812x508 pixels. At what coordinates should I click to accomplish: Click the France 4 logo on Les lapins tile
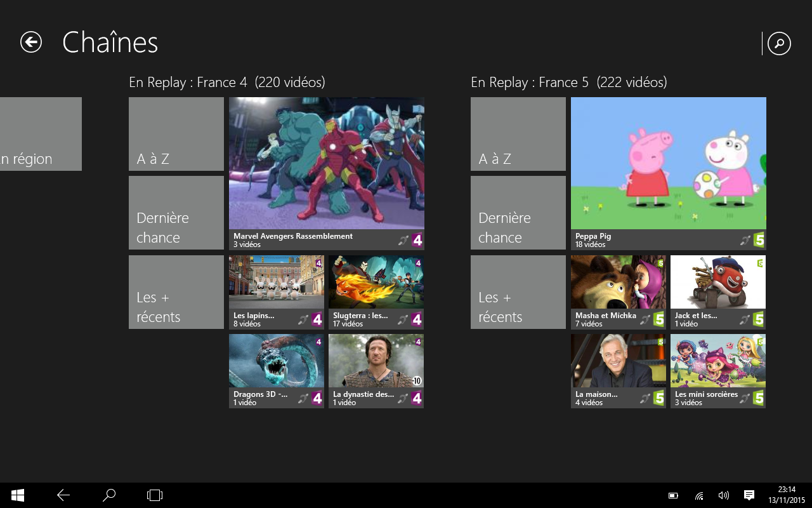317,319
